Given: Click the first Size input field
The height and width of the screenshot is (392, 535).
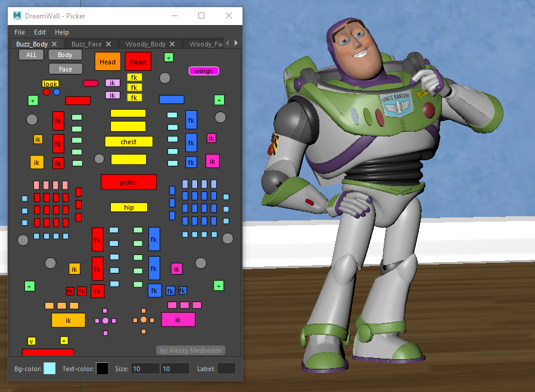Looking at the screenshot, I should pos(145,368).
